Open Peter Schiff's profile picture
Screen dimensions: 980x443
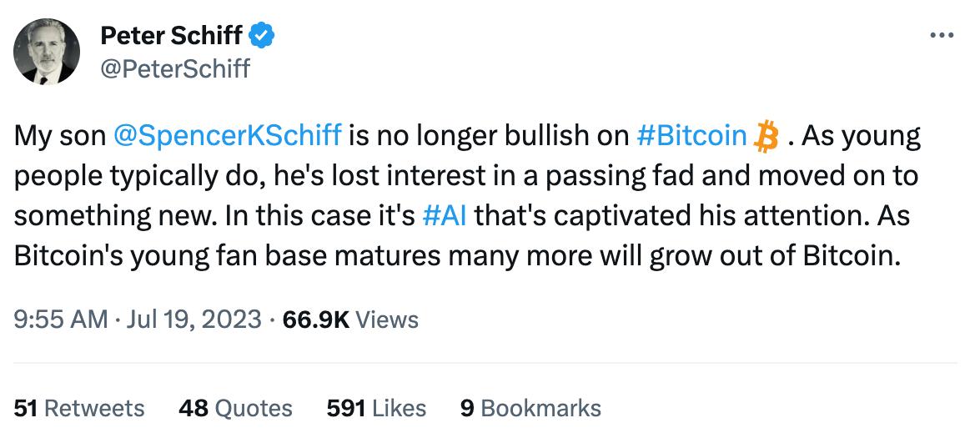point(48,52)
